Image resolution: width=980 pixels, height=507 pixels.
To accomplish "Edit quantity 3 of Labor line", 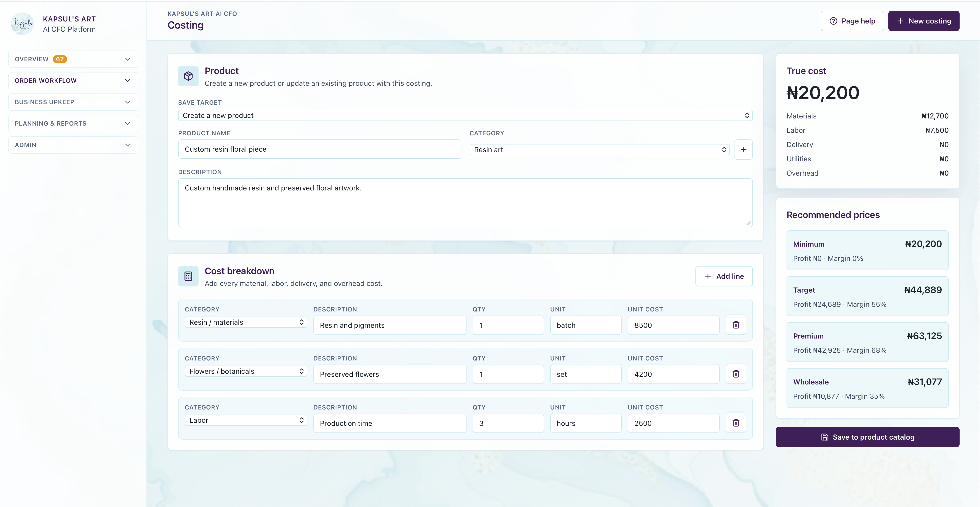I will coord(508,423).
